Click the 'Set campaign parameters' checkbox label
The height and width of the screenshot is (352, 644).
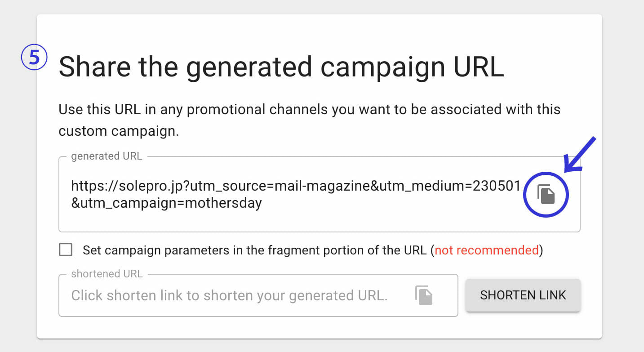[254, 250]
